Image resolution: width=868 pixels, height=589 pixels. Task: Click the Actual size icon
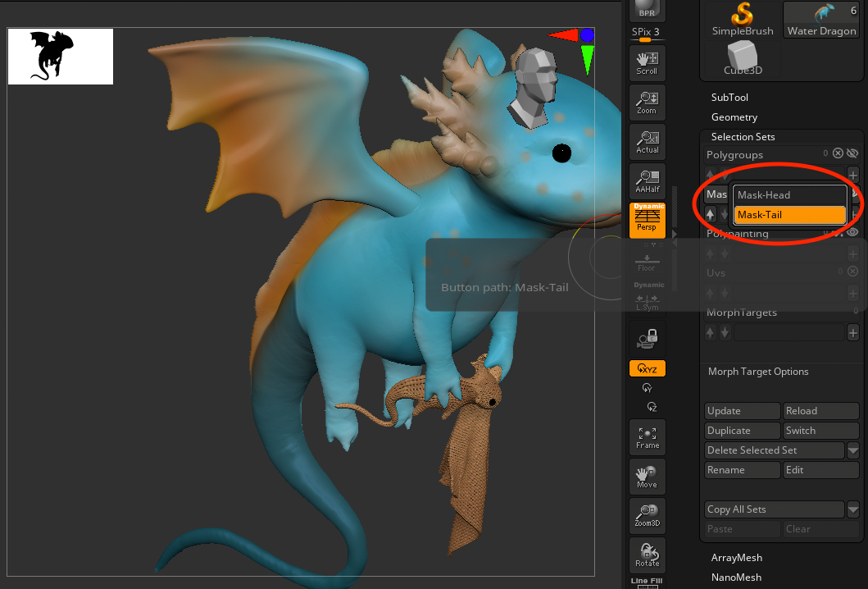tap(648, 142)
